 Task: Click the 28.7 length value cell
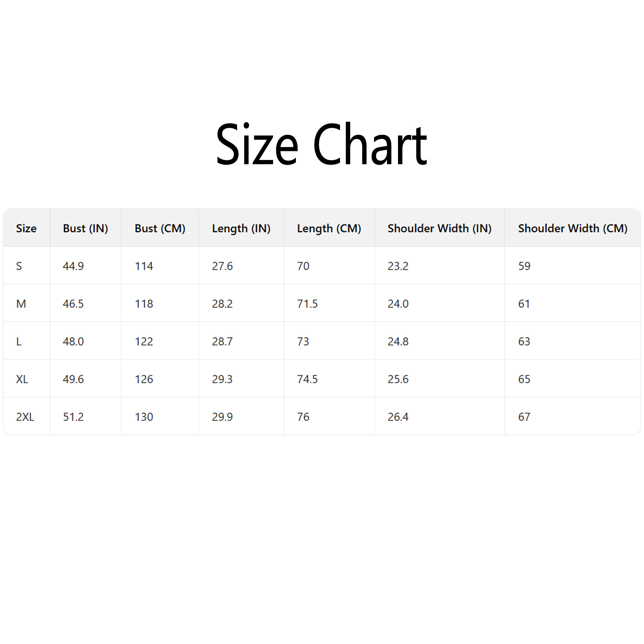tap(222, 341)
